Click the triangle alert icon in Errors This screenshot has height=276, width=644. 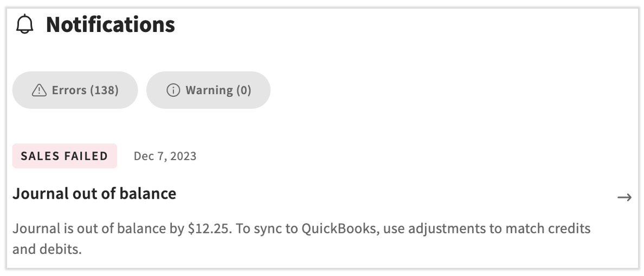pos(39,90)
